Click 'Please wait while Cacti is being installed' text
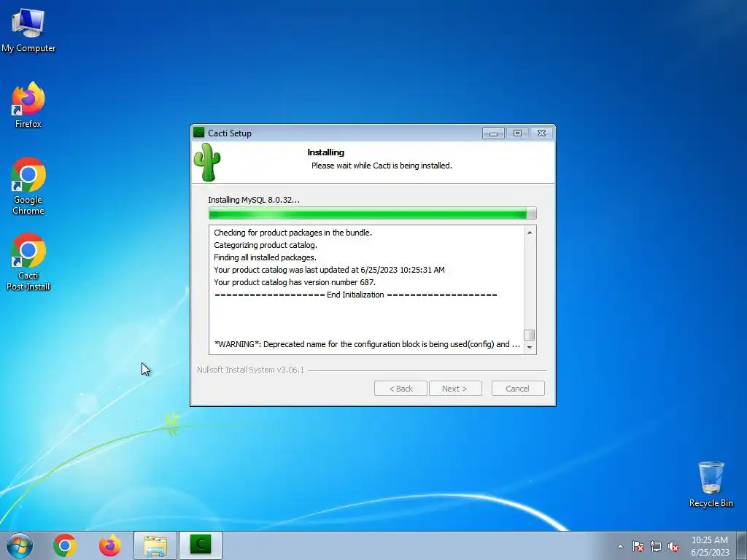747x560 pixels. pos(382,166)
